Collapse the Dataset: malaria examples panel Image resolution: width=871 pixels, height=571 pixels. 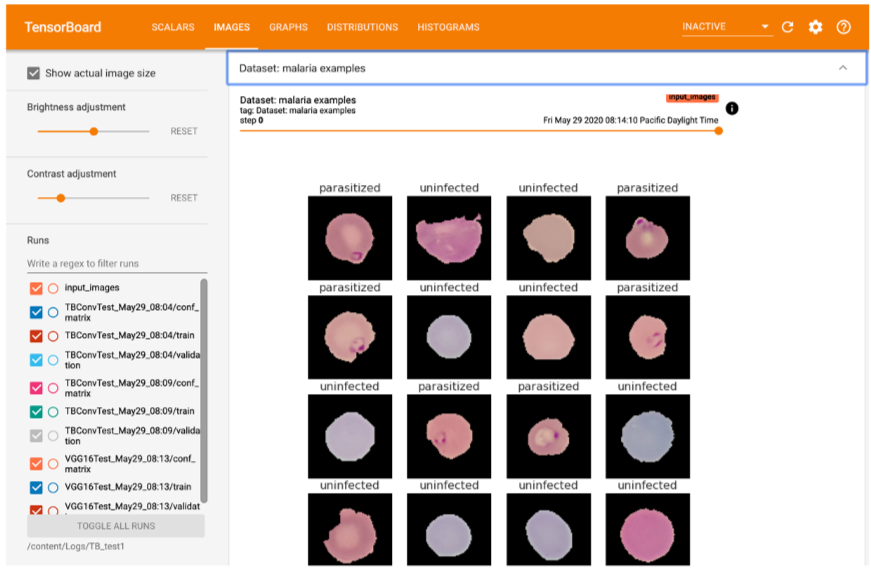tap(842, 68)
